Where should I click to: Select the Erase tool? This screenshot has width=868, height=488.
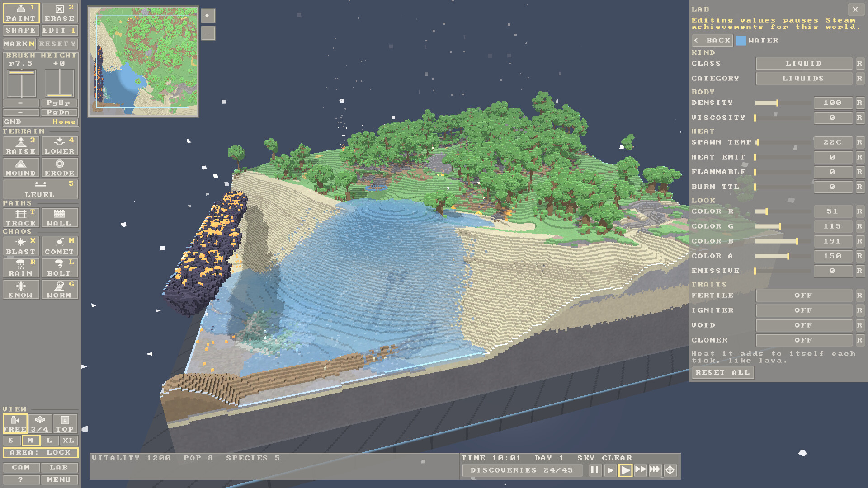[60, 13]
